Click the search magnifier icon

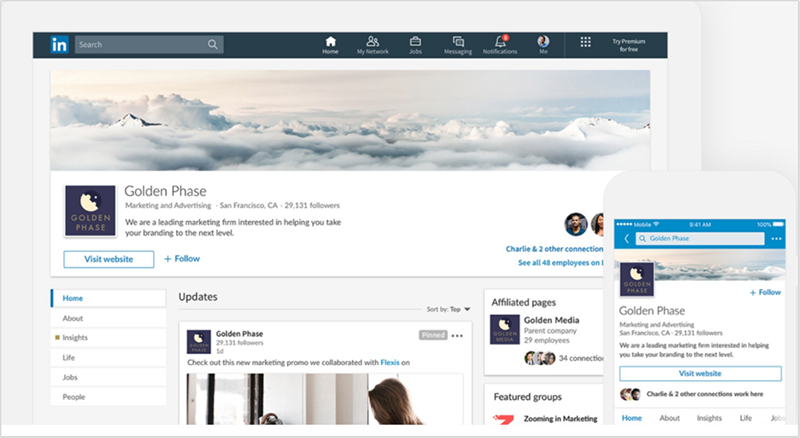click(213, 45)
